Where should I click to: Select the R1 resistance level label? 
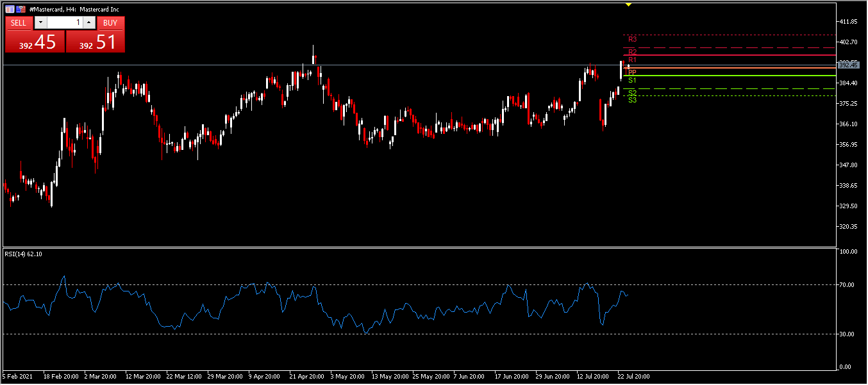632,60
